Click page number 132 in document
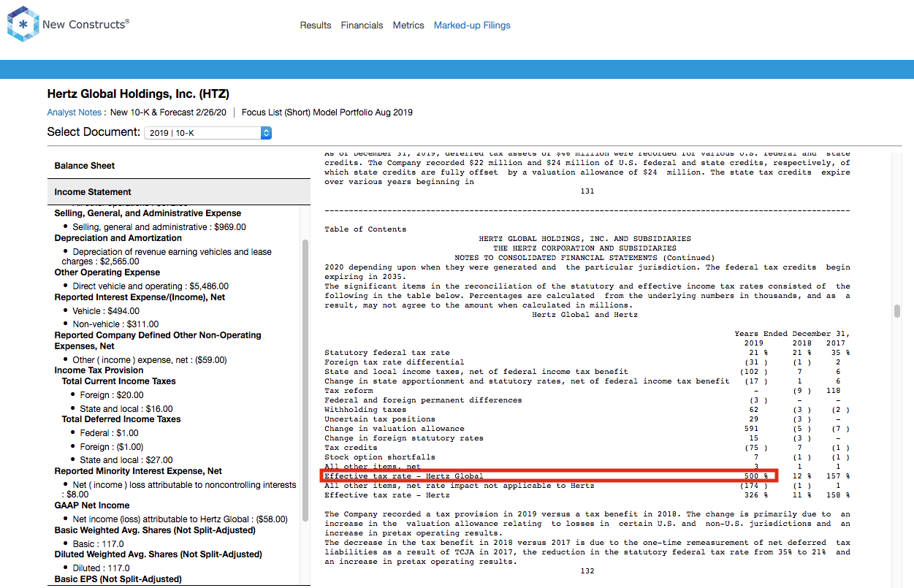914x588 pixels. (x=587, y=571)
